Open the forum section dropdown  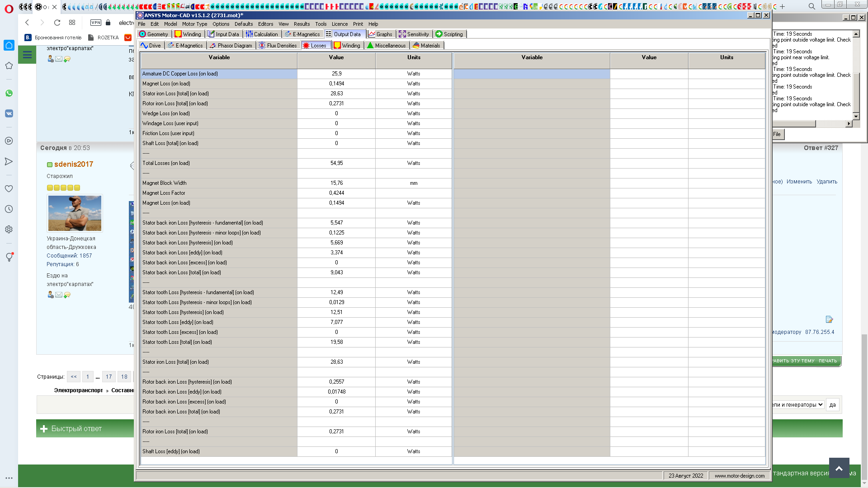click(x=798, y=405)
